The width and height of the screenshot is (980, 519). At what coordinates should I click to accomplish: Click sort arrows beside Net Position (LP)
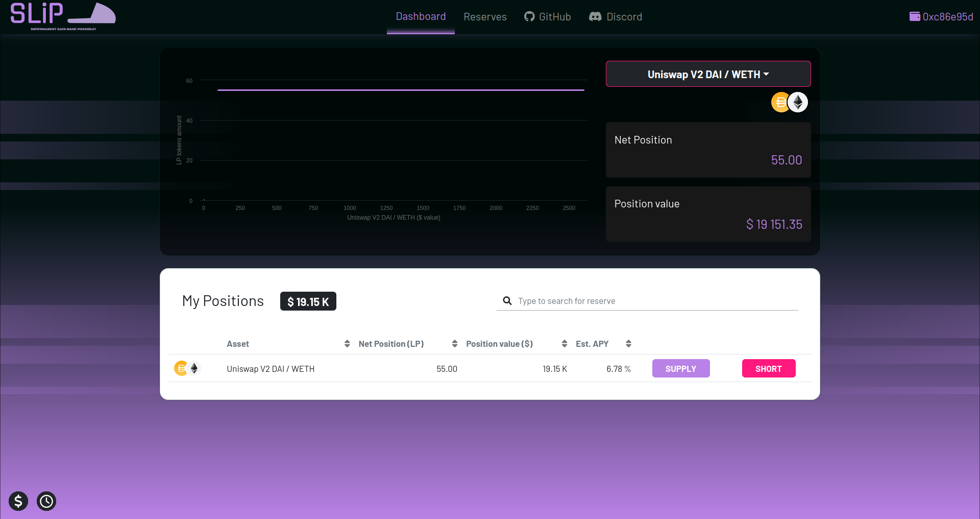coord(455,344)
